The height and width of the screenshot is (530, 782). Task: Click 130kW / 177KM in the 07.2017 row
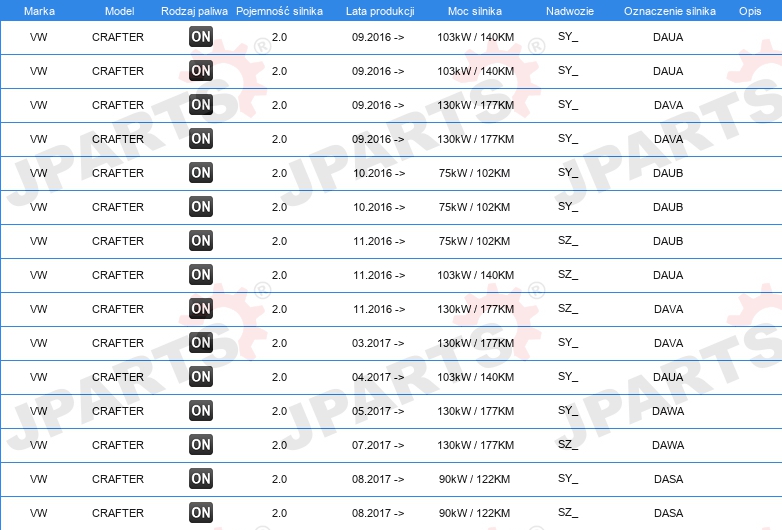pos(475,445)
